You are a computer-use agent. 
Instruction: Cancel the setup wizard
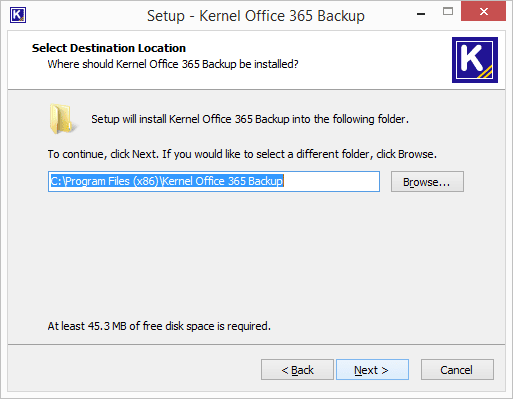tap(457, 370)
